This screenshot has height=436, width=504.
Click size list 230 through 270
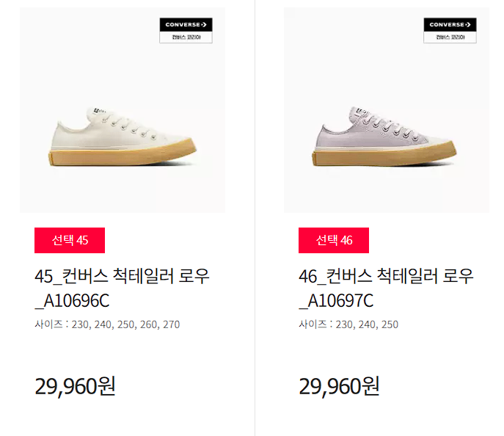point(125,324)
